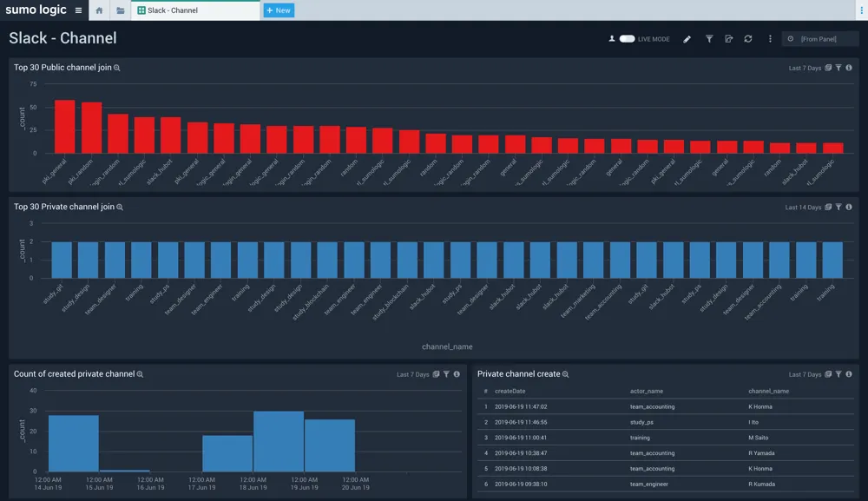This screenshot has height=501, width=868.
Task: Toggle the LIVE MODE switch
Action: [x=628, y=39]
